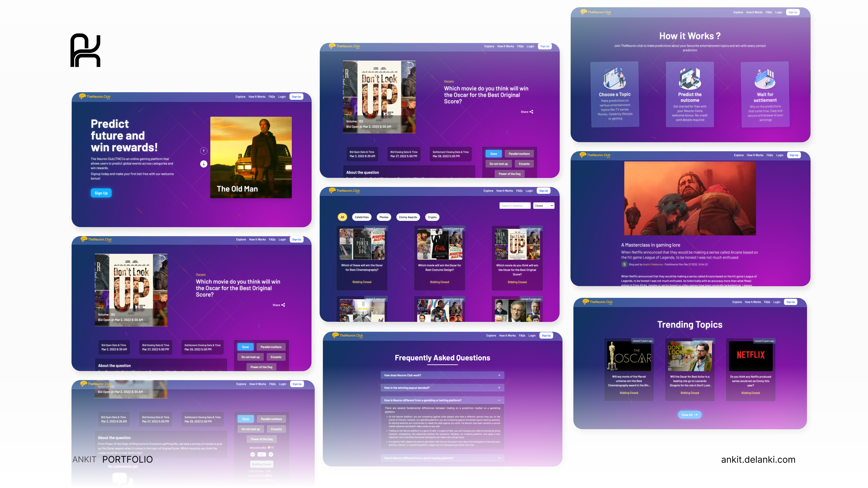868x488 pixels.
Task: Click the down arrow beside The Old Man poster
Action: pos(203,164)
